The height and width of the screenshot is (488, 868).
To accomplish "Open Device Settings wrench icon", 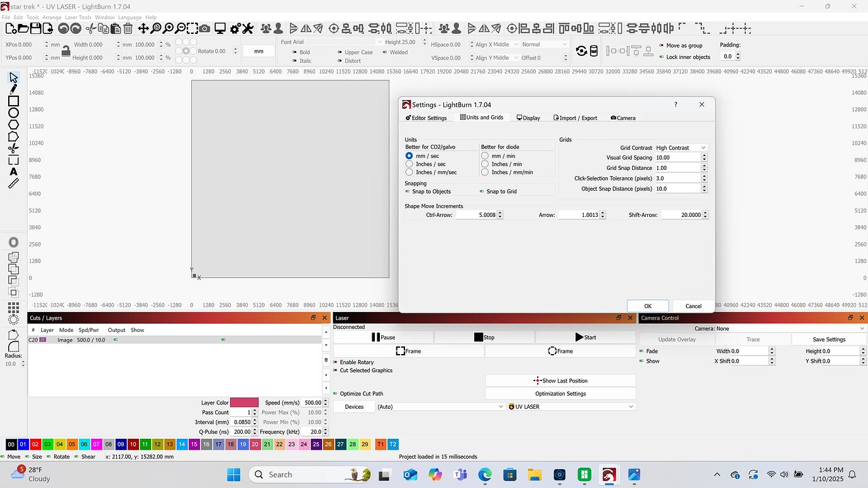I will [248, 28].
